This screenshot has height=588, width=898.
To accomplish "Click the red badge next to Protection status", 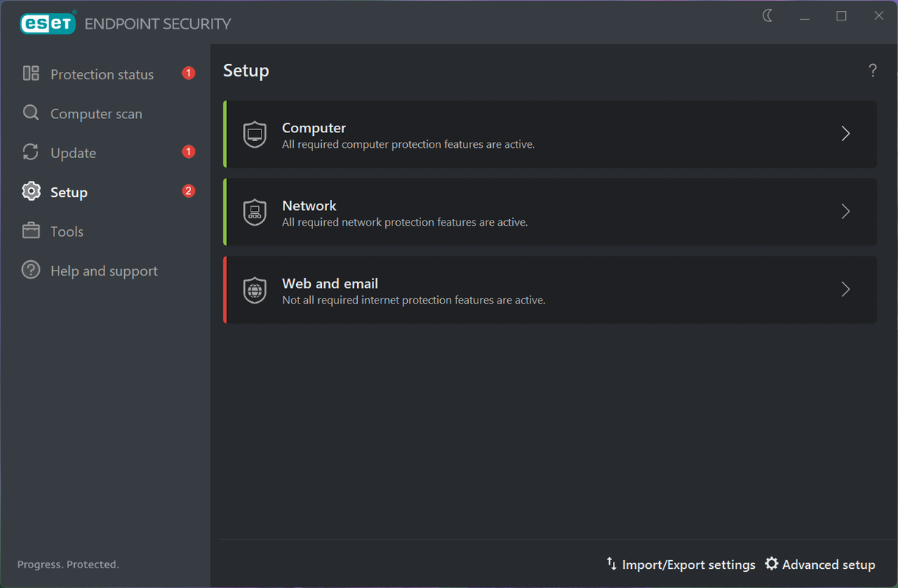I will coord(189,73).
